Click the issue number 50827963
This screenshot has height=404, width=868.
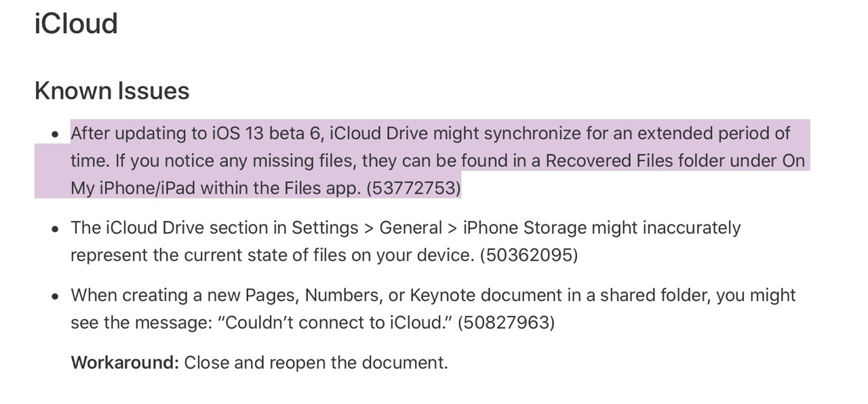coord(507,323)
